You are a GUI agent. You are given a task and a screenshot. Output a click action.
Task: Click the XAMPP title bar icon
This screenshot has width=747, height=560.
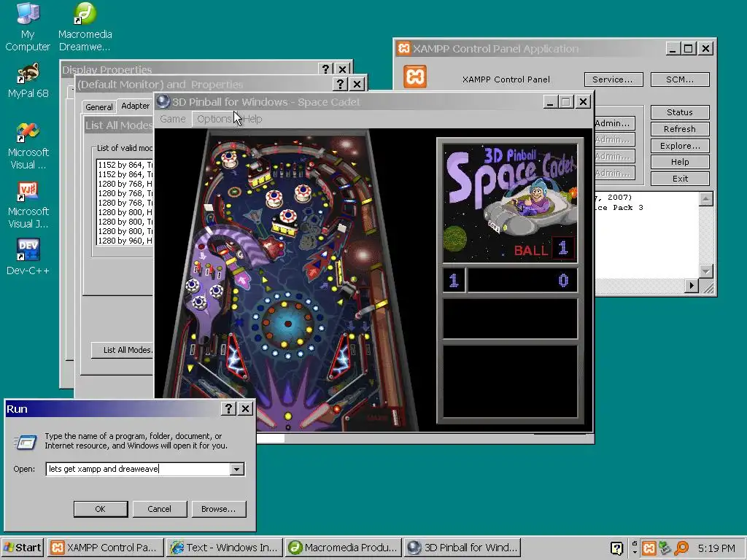click(x=403, y=48)
